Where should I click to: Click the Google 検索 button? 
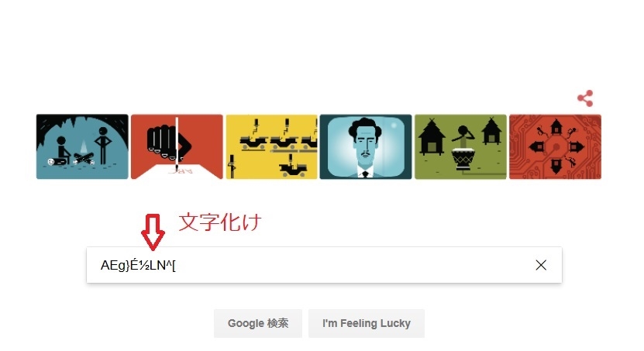point(258,324)
